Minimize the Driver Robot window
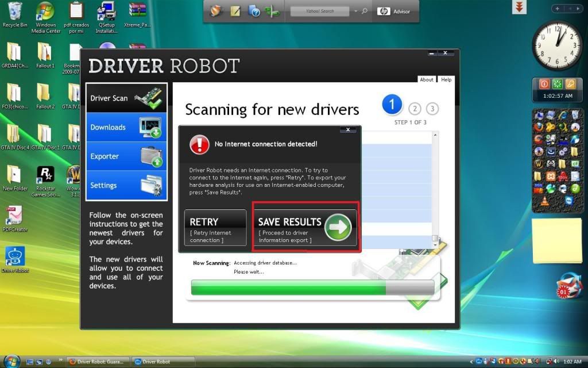Image resolution: width=588 pixels, height=368 pixels. 432,53
